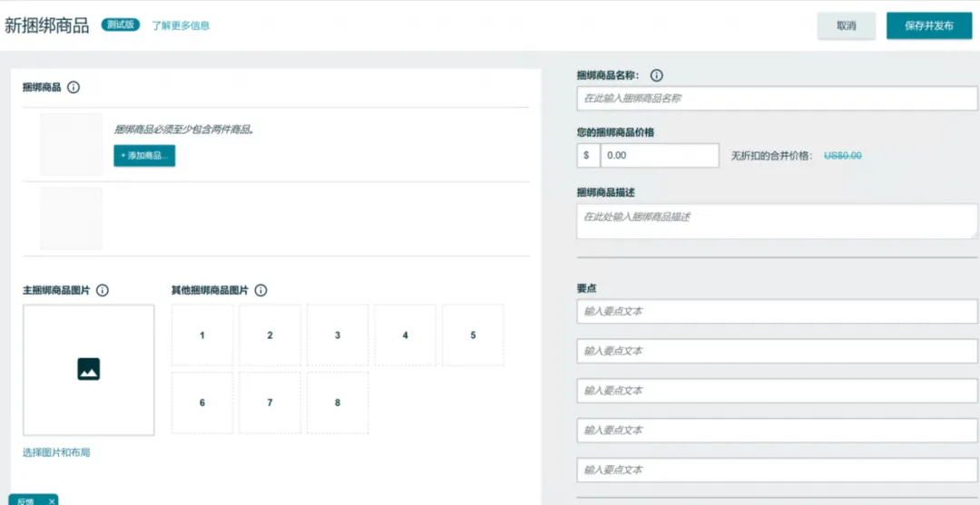
Task: Open the 选择图片和布局 link
Action: click(x=56, y=452)
